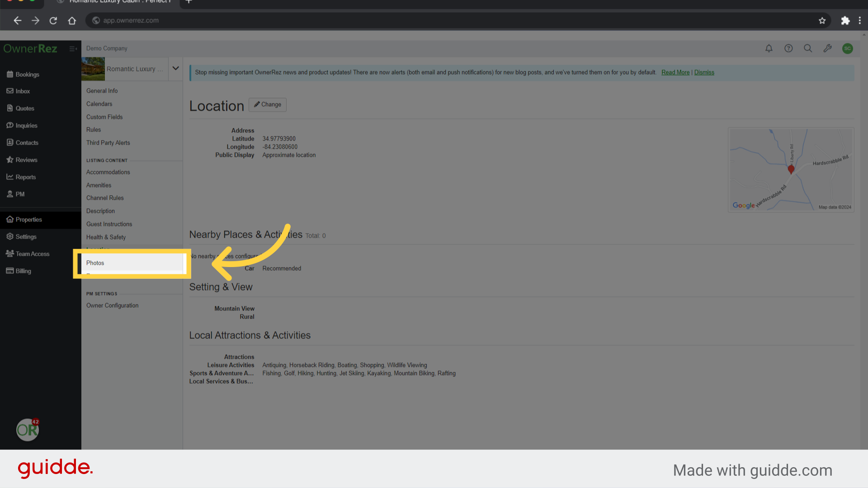Viewport: 868px width, 488px height.
Task: Collapse the sidebar with hamburger icon
Action: (x=72, y=49)
